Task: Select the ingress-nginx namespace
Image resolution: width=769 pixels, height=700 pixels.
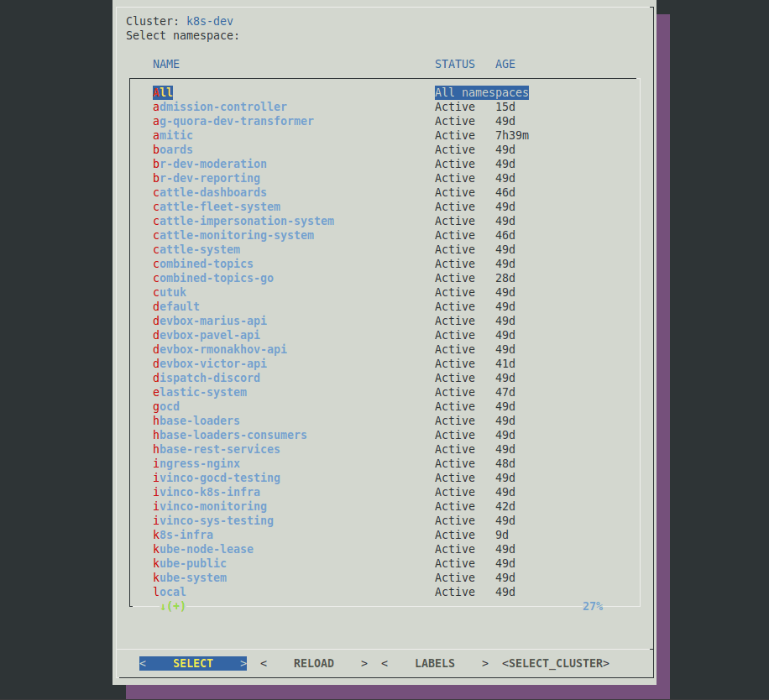Action: 196,463
